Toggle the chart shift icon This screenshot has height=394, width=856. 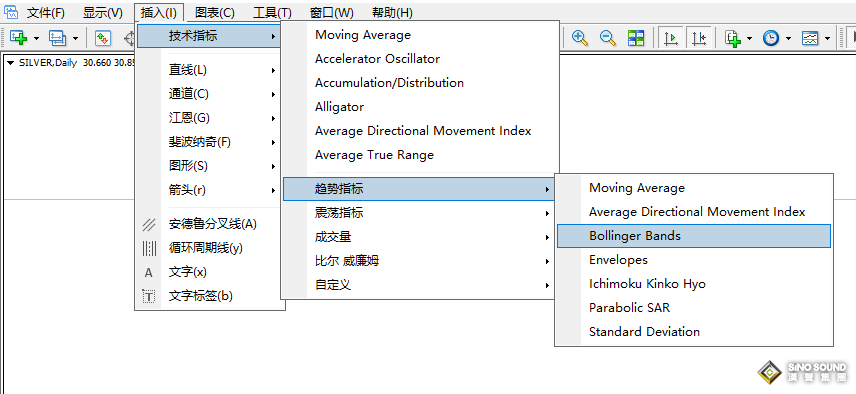pyautogui.click(x=699, y=38)
